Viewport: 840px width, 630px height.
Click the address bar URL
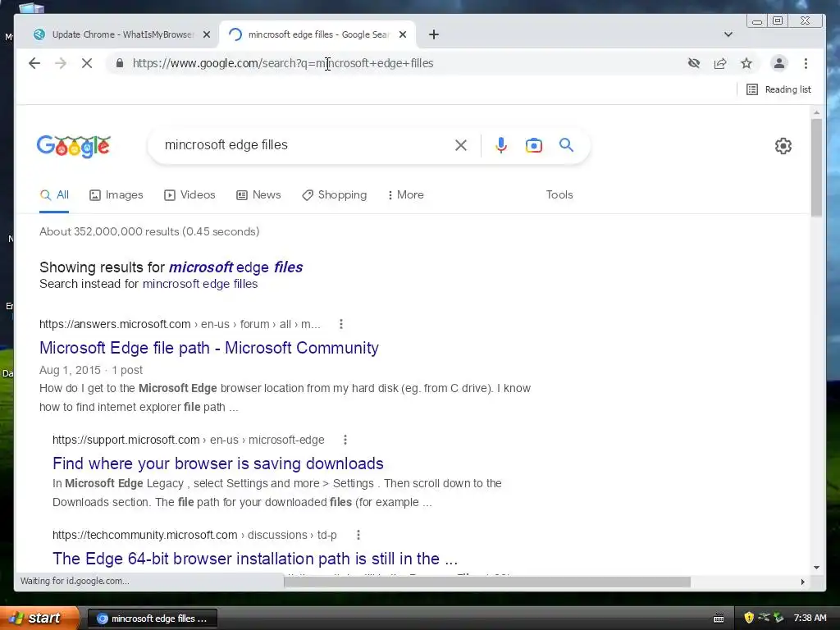click(x=283, y=63)
